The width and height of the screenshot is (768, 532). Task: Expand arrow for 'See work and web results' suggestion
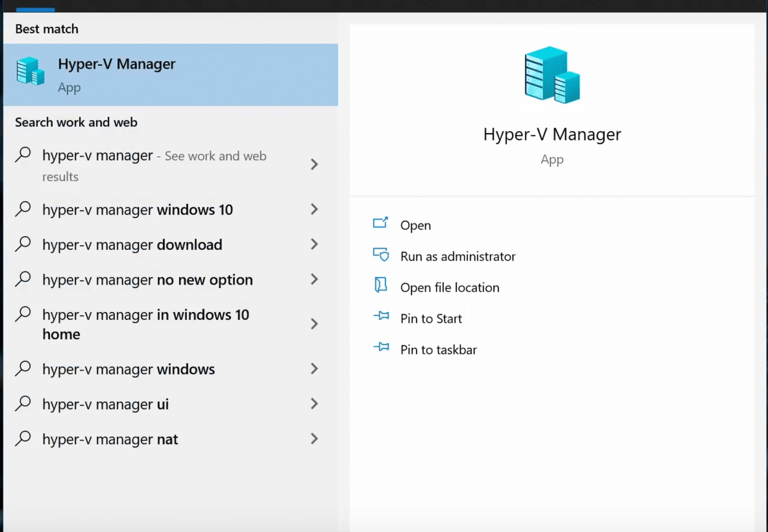tap(314, 164)
